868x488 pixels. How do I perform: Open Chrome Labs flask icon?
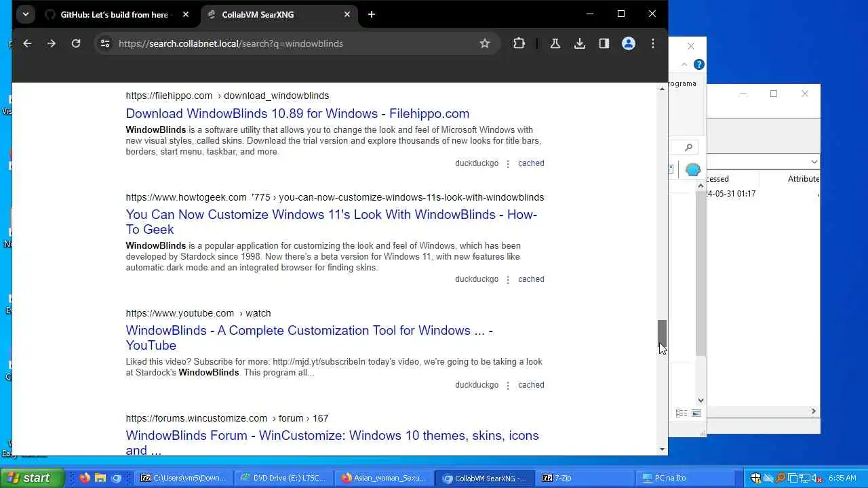[555, 43]
